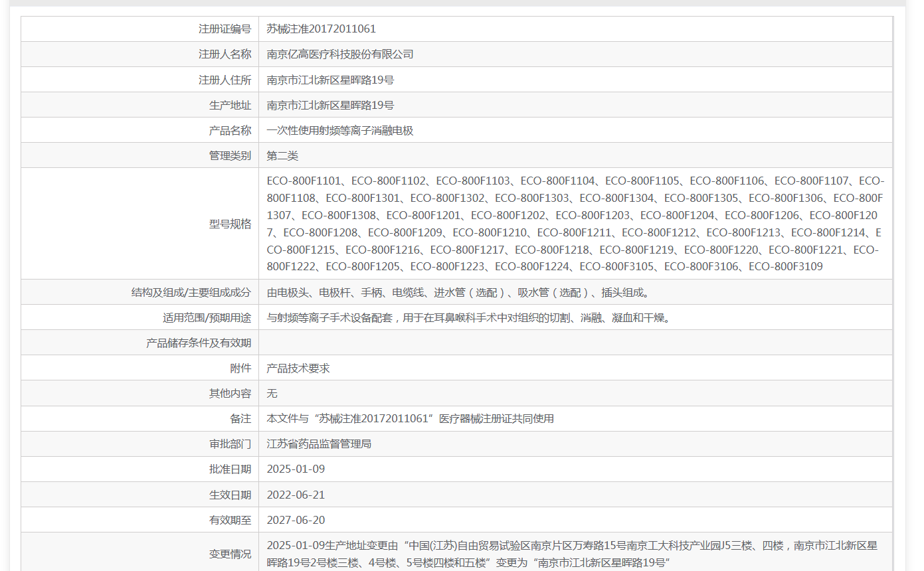Viewport: 924px width, 571px height.
Task: Select the registration number value in the 注册证编号 row
Action: (x=322, y=29)
